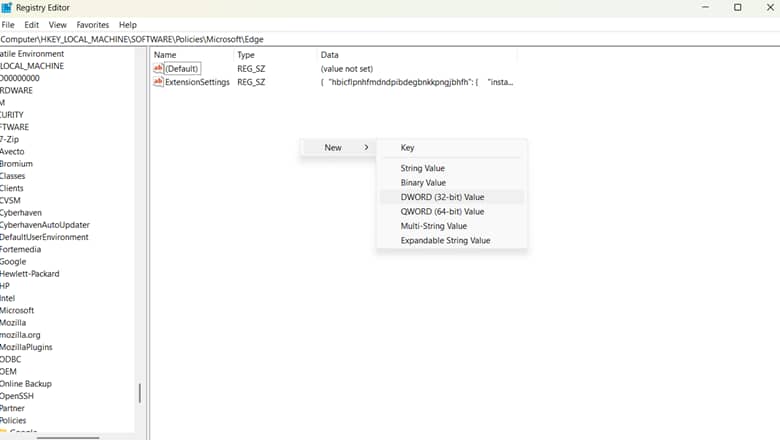This screenshot has width=780, height=440.
Task: Select the CVSM key in tree
Action: pos(10,200)
